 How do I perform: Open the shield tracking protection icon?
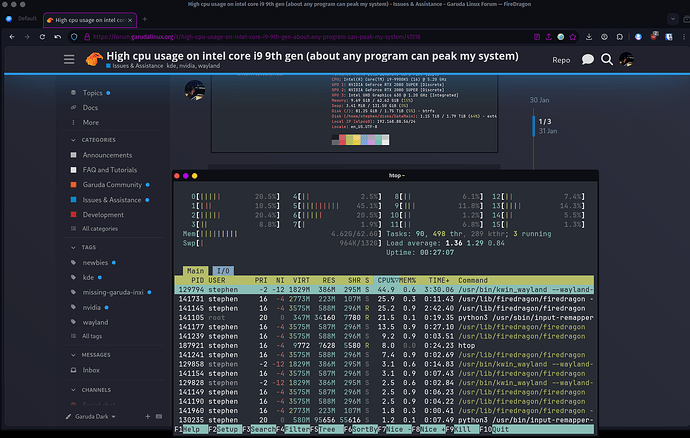tap(74, 37)
